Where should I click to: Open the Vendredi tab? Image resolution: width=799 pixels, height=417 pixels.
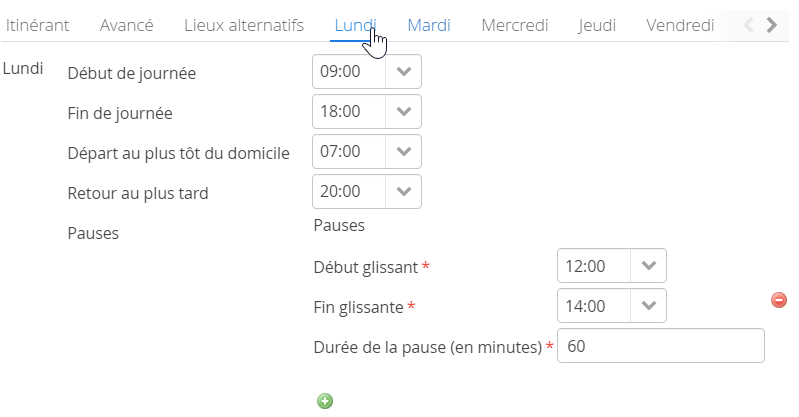[x=680, y=25]
